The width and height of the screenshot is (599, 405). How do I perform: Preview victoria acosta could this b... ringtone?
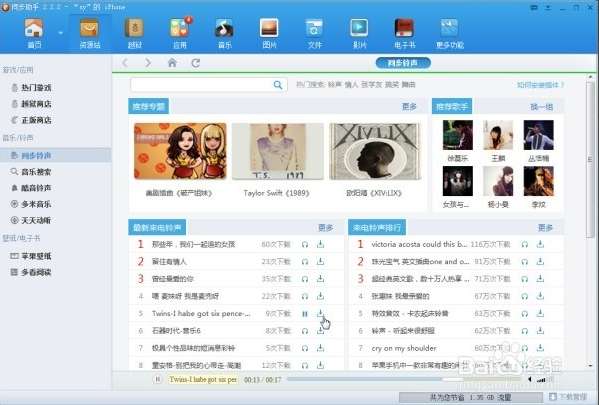[525, 244]
